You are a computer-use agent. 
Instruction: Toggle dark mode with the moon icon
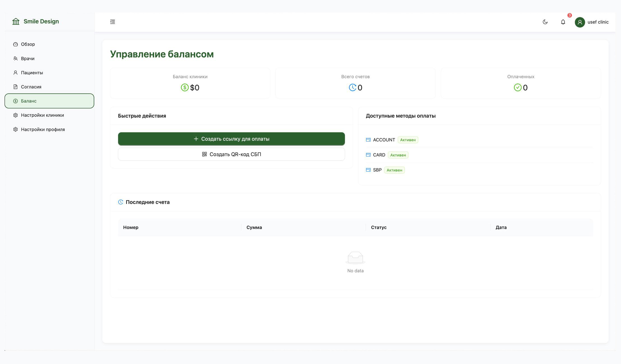click(x=545, y=22)
